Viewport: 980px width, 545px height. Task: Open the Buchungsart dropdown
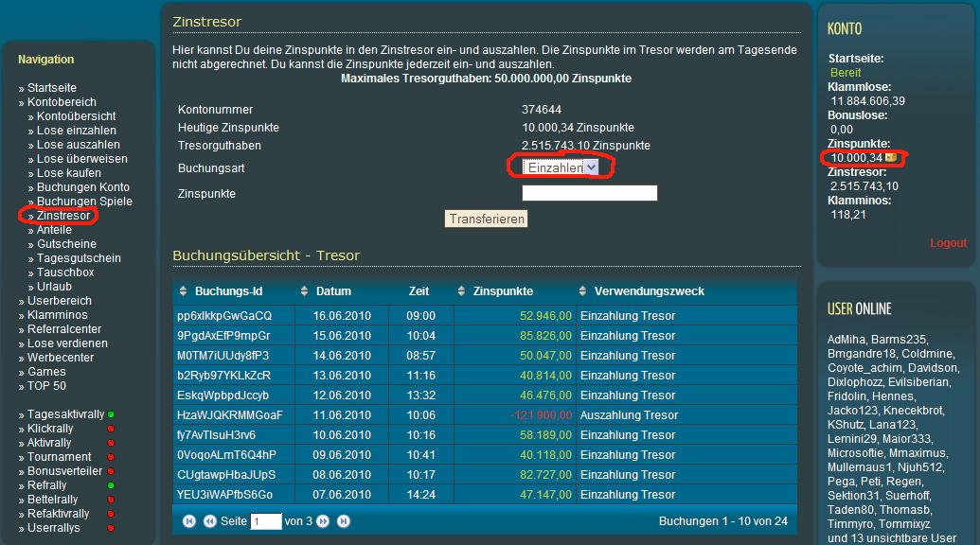point(561,167)
